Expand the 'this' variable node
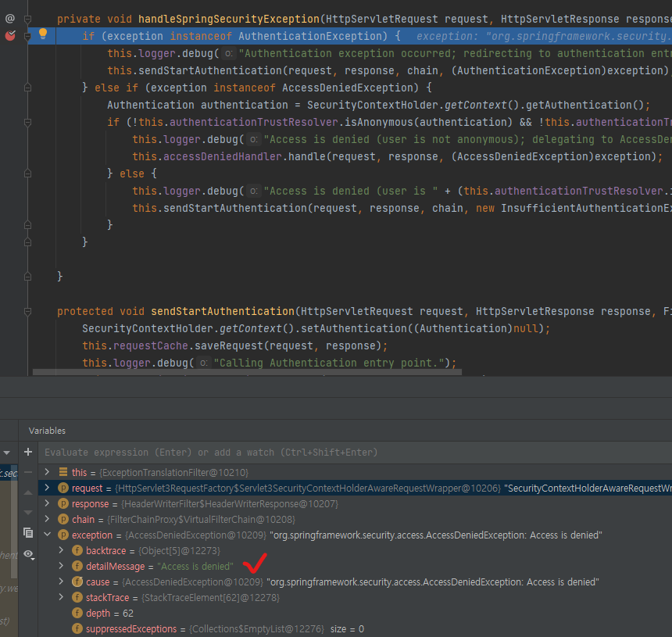This screenshot has height=637, width=672. 47,472
